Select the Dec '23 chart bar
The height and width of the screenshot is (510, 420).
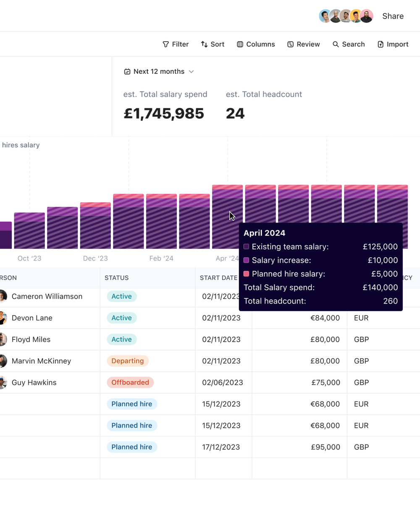(x=95, y=226)
